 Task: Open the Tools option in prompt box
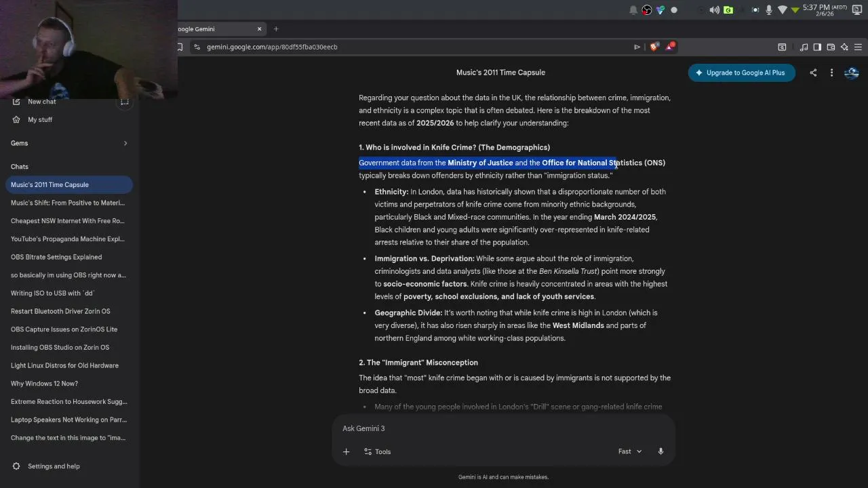[x=377, y=451]
